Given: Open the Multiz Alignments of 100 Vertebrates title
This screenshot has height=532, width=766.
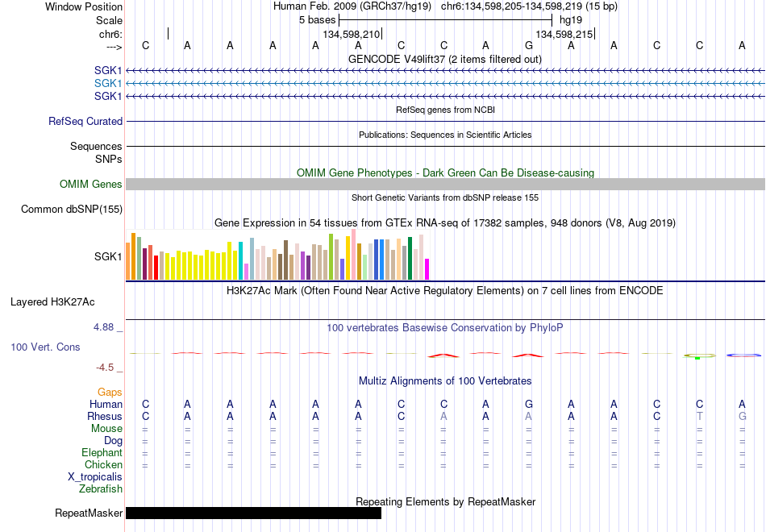Looking at the screenshot, I should [445, 380].
